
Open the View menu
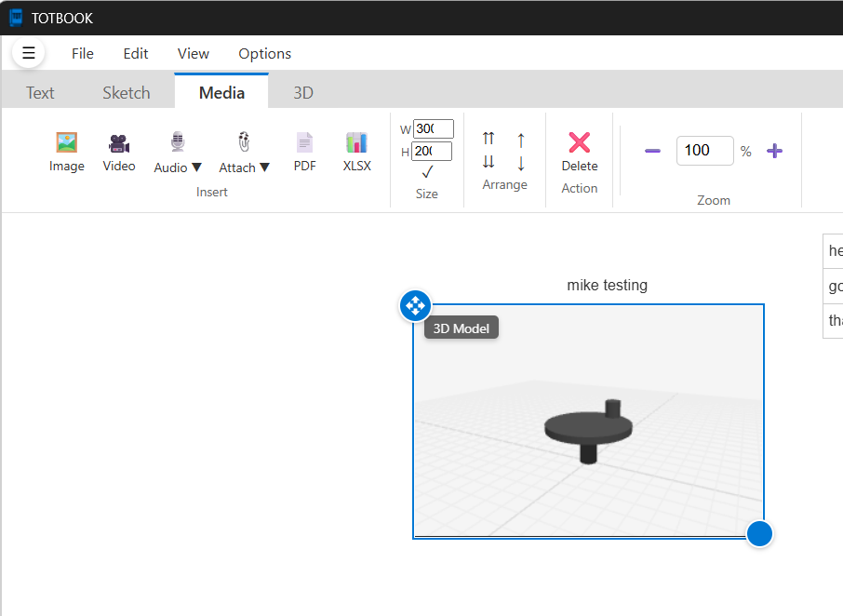tap(193, 54)
